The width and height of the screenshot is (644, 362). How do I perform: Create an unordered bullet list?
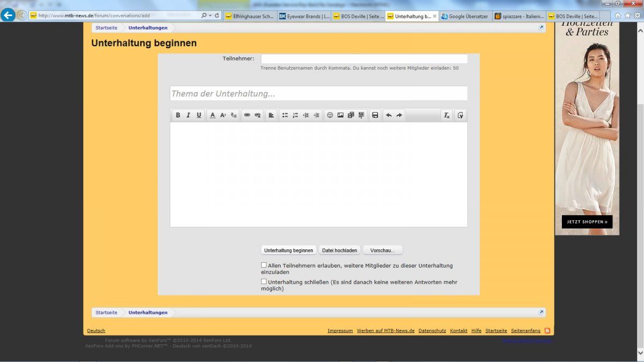(285, 115)
